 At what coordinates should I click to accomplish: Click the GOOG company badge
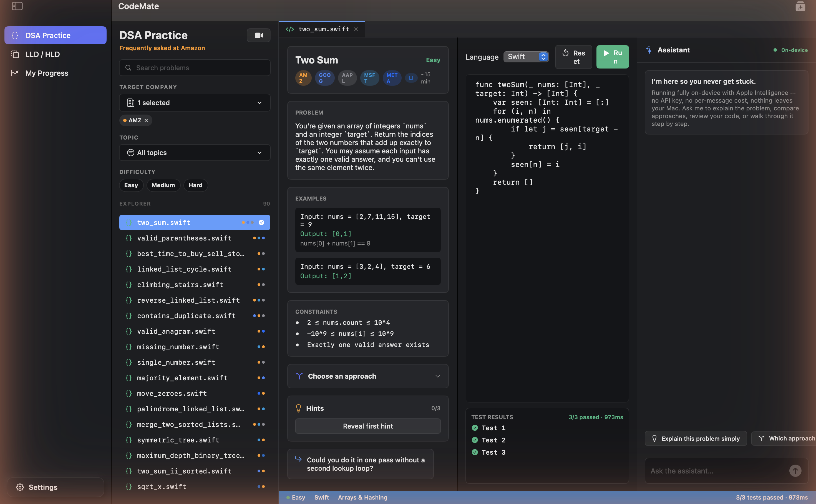(324, 78)
